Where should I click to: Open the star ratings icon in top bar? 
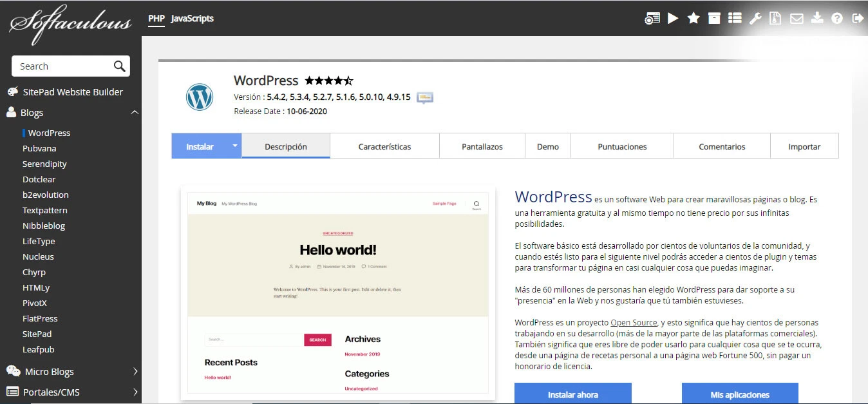[x=693, y=18]
